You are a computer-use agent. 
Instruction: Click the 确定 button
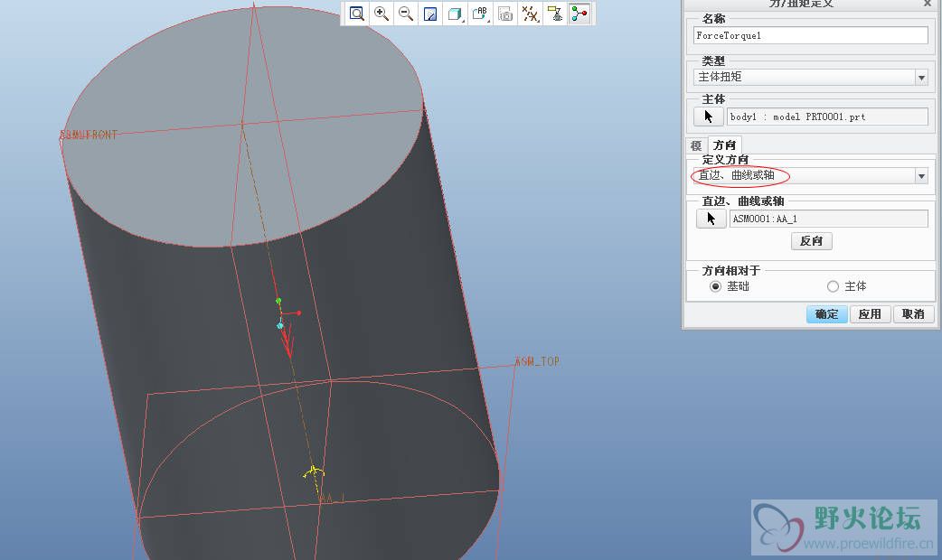coord(826,314)
